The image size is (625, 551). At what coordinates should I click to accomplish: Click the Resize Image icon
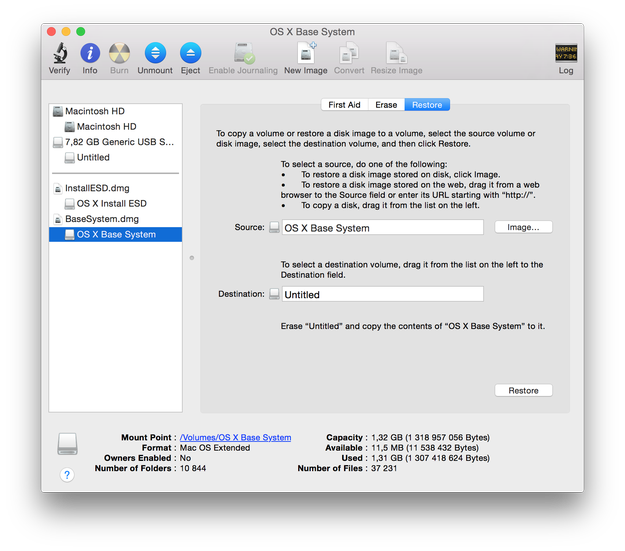click(x=396, y=53)
